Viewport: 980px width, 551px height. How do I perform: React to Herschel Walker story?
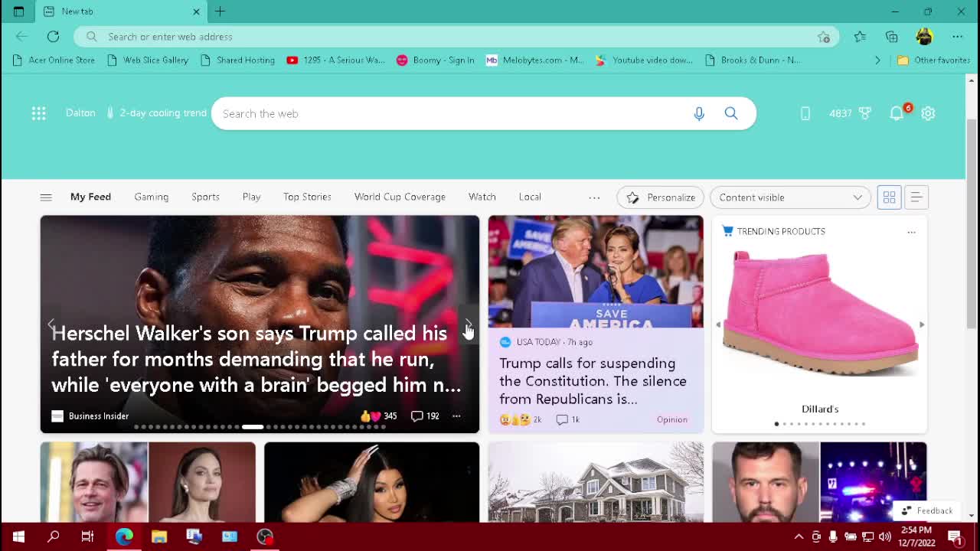tap(379, 416)
